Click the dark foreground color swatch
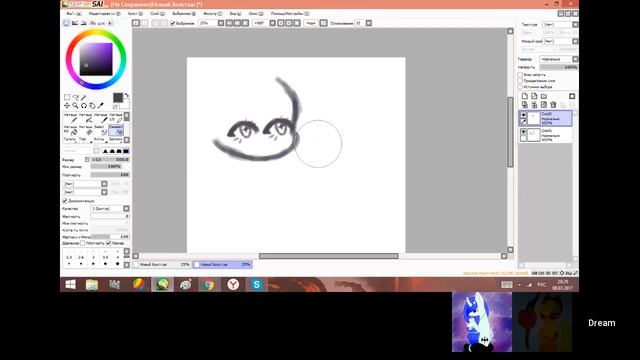 click(x=118, y=98)
